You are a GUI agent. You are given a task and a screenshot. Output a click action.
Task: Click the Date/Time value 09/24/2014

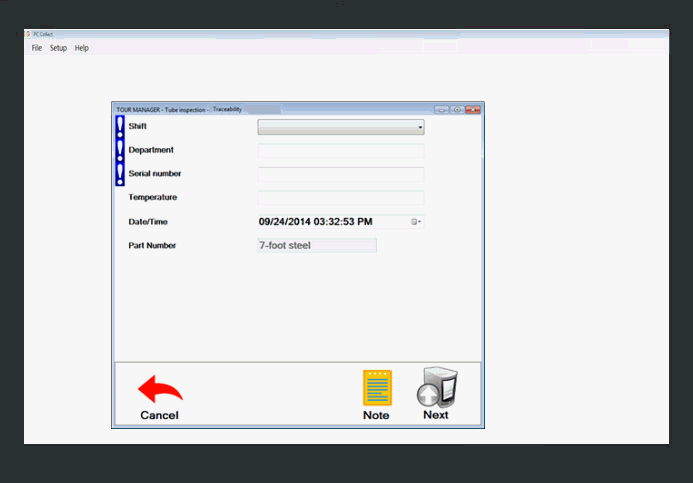click(x=315, y=222)
